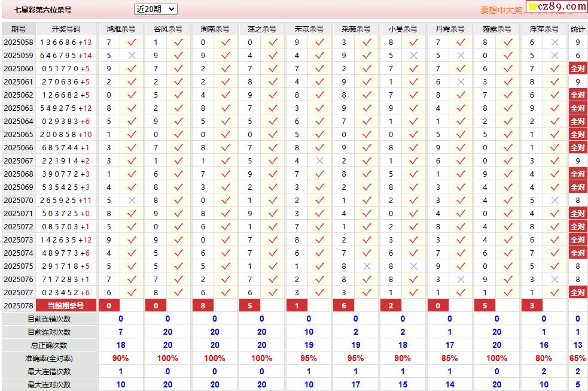Screen dimensions: 588x391
Task: Click the red 当前期杀号 label for 2025078
Action: point(66,306)
